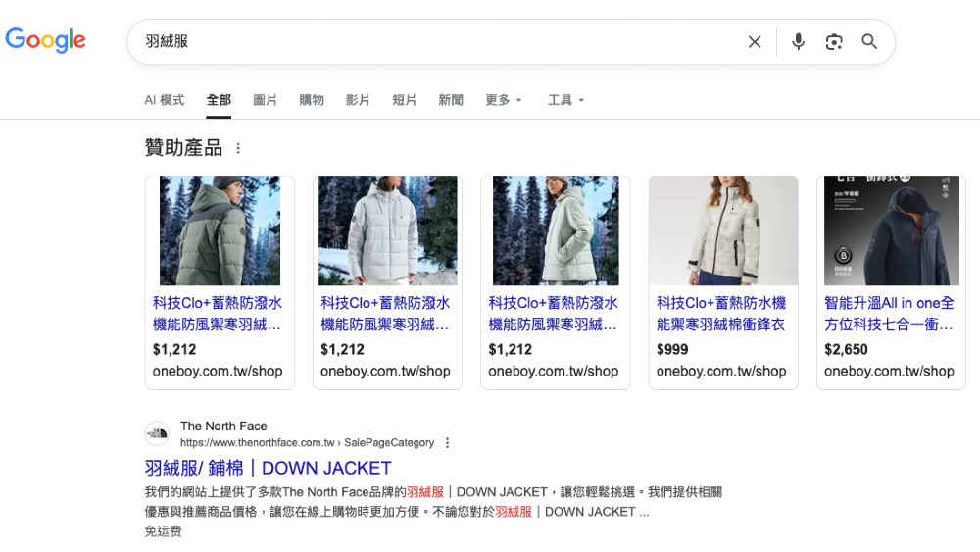
Task: Click oneboy.com.tw/shop under $999 item
Action: point(721,372)
